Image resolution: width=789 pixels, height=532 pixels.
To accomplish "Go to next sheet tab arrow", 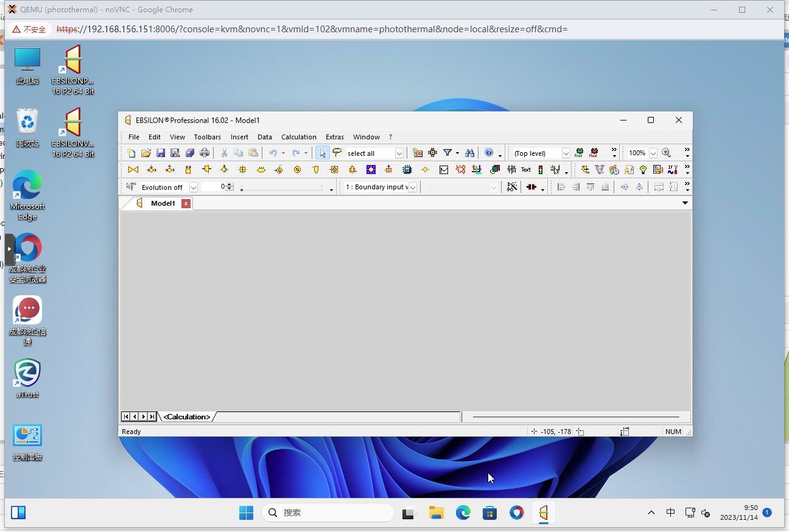I will click(144, 417).
